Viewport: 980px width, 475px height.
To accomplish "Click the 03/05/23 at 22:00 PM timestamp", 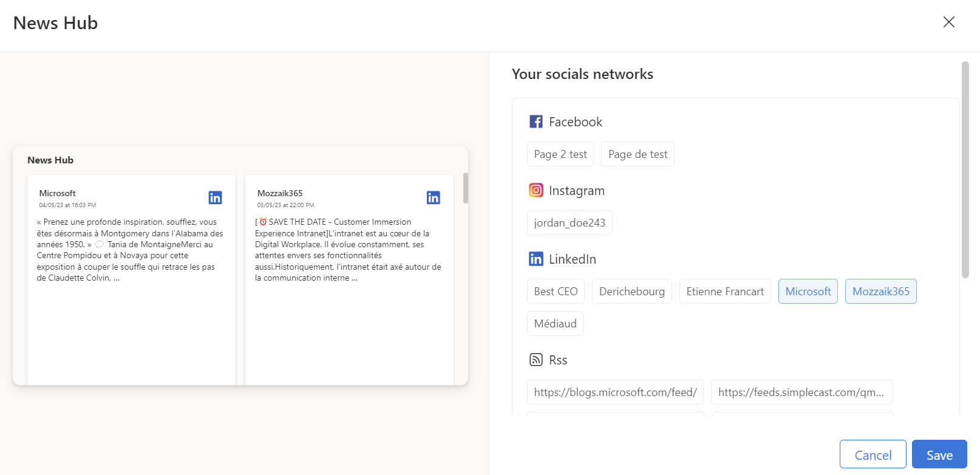I will pyautogui.click(x=285, y=205).
